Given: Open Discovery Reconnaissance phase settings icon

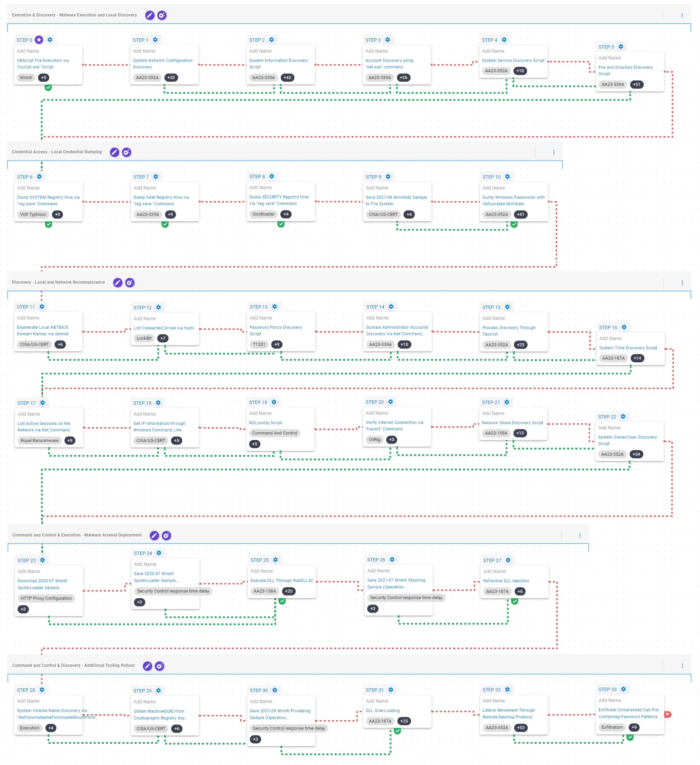Looking at the screenshot, I should 130,283.
